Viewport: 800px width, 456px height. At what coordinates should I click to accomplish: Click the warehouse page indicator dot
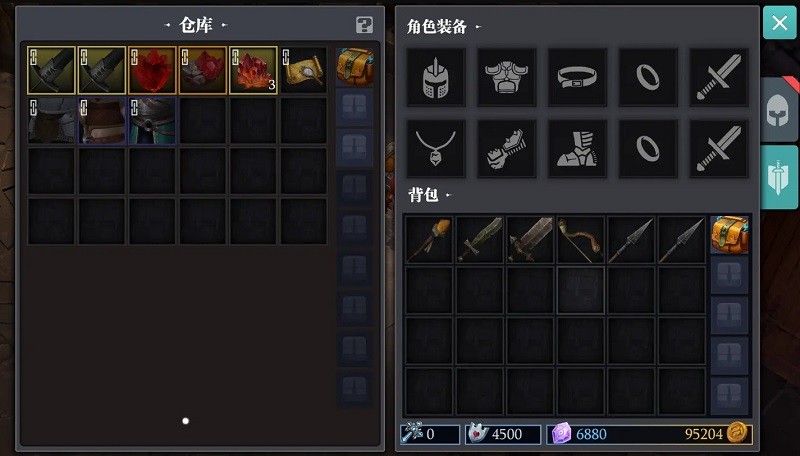pos(186,421)
